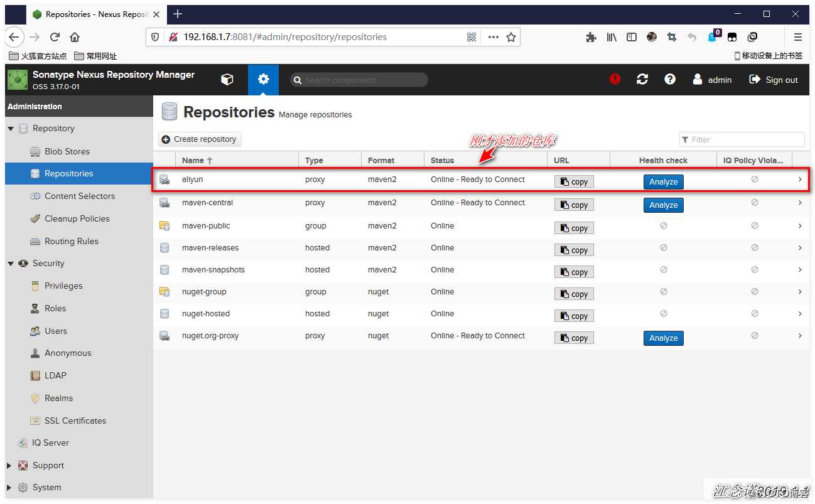Collapse the Security tree section
Screen dimensions: 815x504
tap(11, 264)
